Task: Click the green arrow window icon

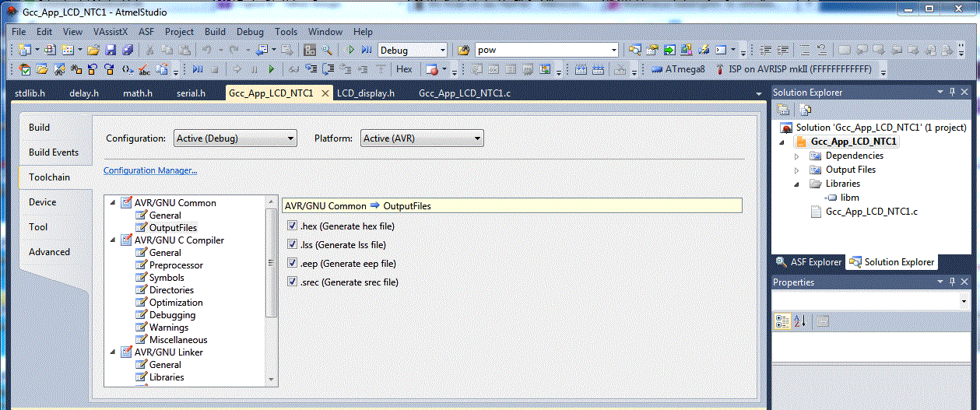Action: tap(669, 50)
